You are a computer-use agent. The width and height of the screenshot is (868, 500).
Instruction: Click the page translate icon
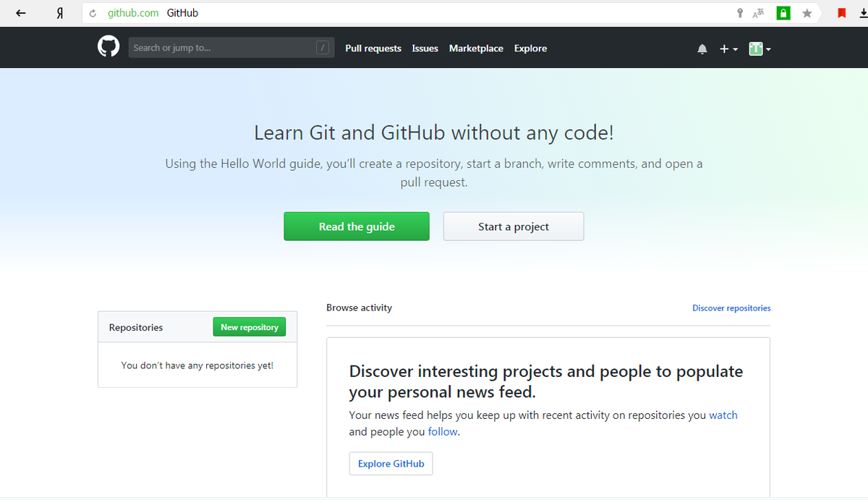[x=759, y=13]
